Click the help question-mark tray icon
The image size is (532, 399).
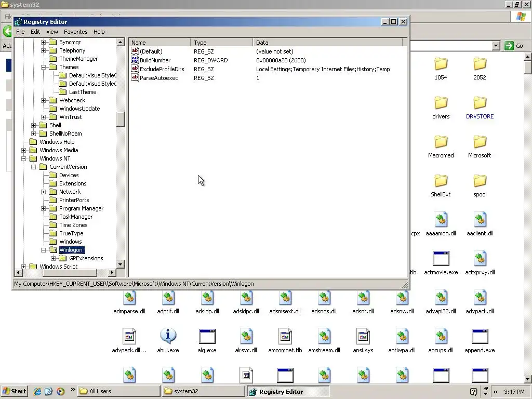pos(474,392)
